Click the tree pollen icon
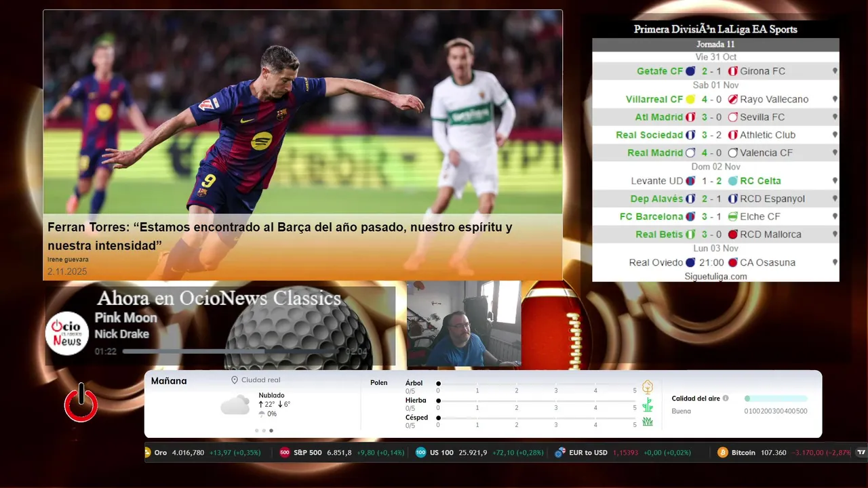Image resolution: width=868 pixels, height=488 pixels. point(648,387)
